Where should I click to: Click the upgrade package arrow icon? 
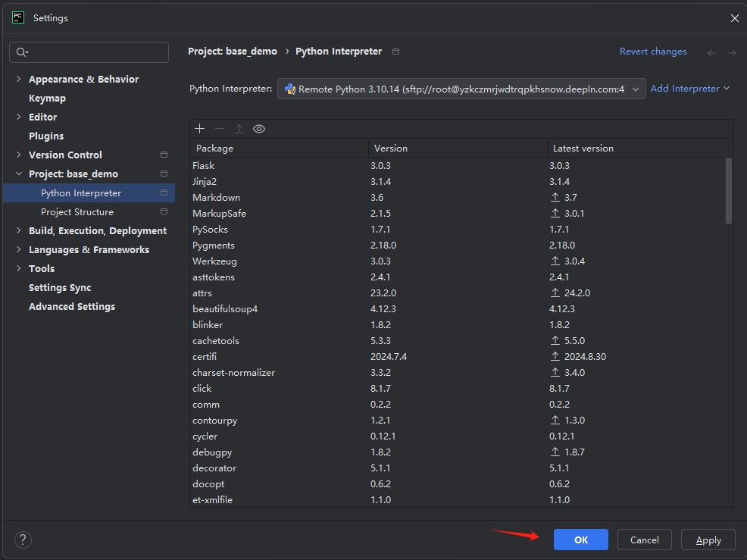tap(239, 129)
